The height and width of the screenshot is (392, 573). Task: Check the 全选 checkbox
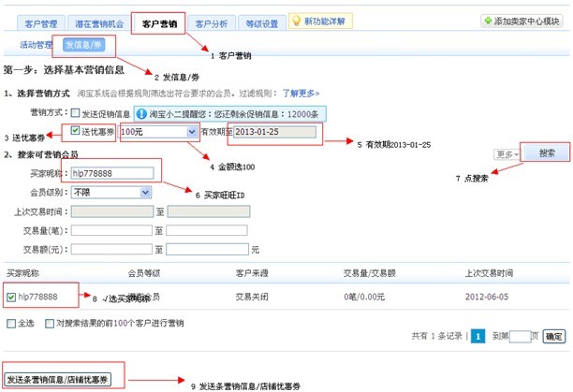tap(11, 324)
